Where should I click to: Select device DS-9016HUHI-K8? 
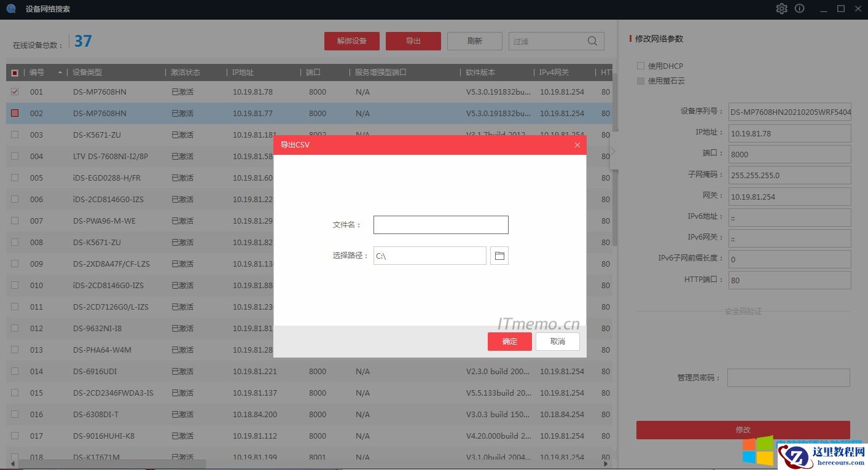tap(104, 436)
